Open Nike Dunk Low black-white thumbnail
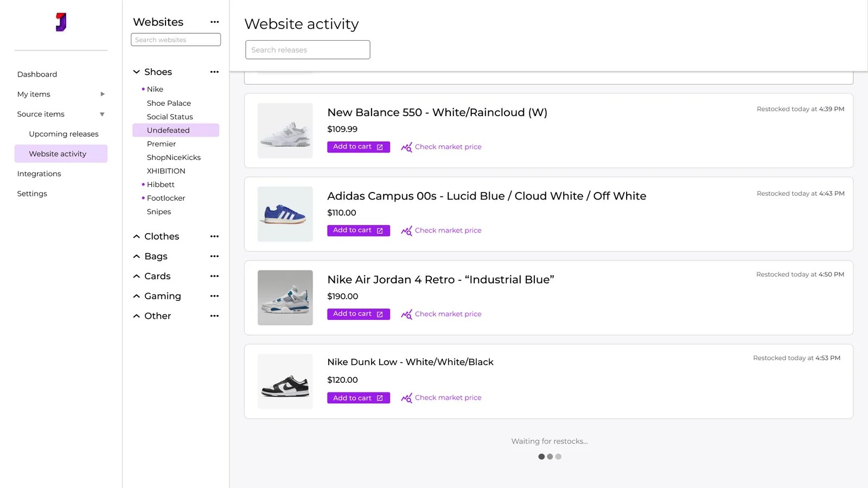Image resolution: width=868 pixels, height=488 pixels. (285, 381)
